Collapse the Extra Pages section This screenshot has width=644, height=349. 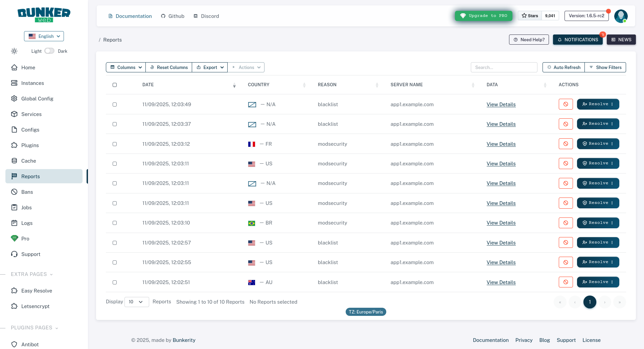[32, 274]
